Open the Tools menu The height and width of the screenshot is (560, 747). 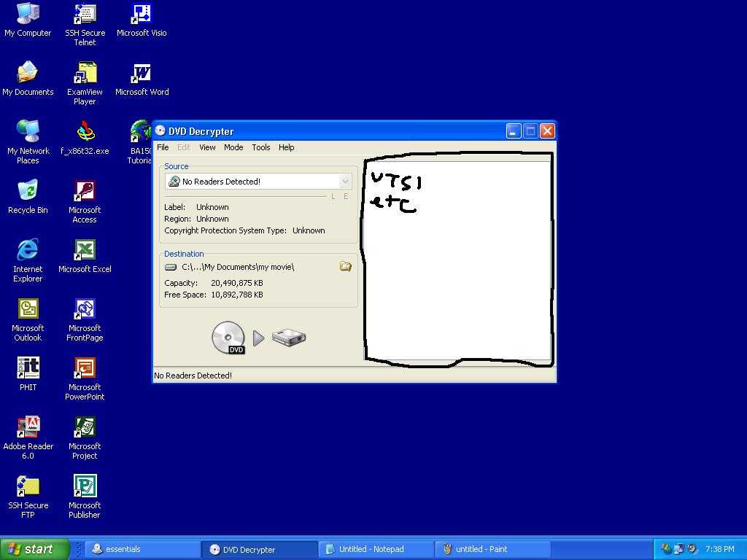coord(261,147)
